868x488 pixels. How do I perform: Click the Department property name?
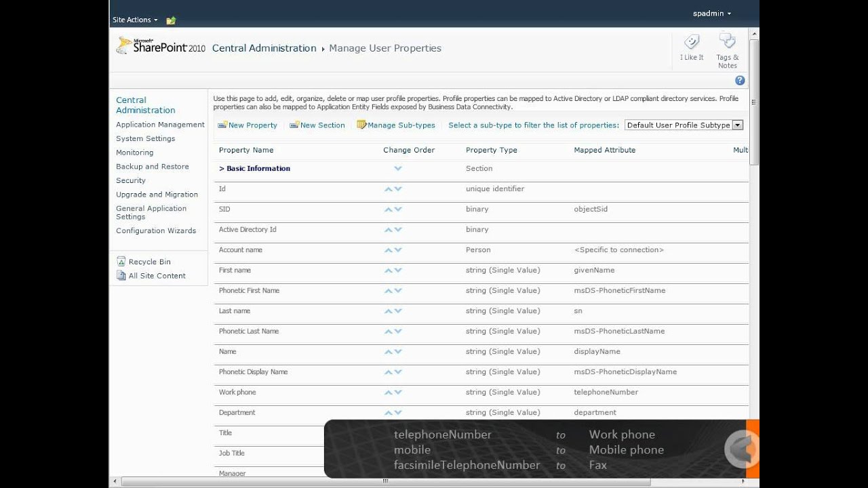(x=237, y=413)
